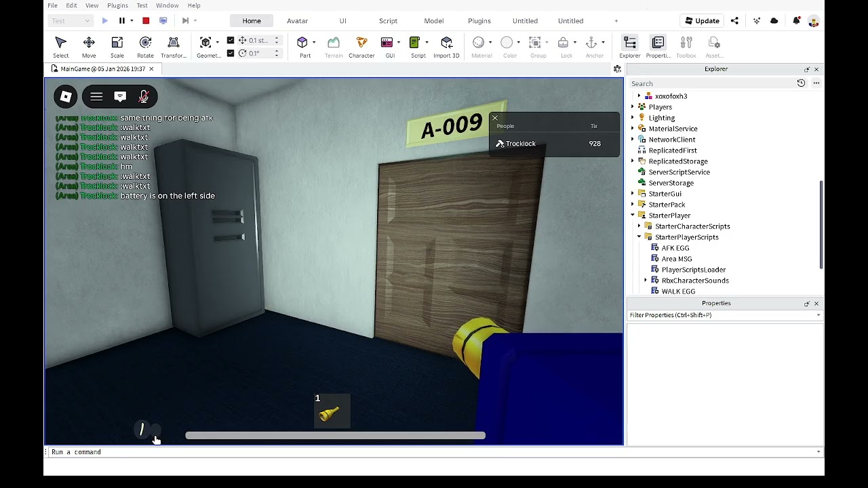Expand the Lighting tree node
The height and width of the screenshot is (488, 868).
(633, 118)
